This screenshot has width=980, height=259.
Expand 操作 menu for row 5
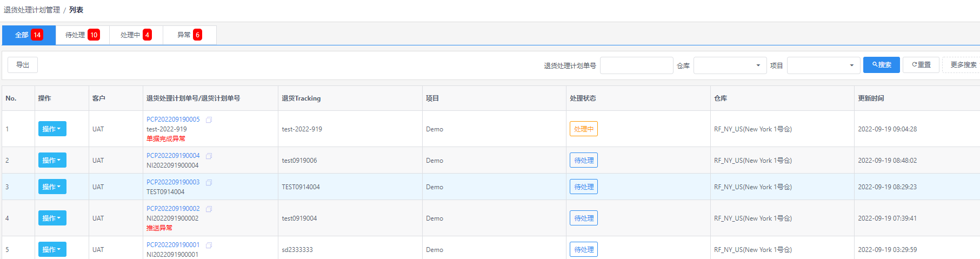[52, 249]
